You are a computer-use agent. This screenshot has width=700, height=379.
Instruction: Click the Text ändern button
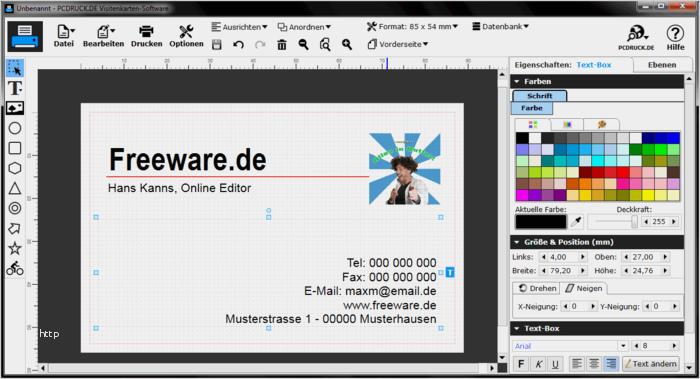coord(651,364)
